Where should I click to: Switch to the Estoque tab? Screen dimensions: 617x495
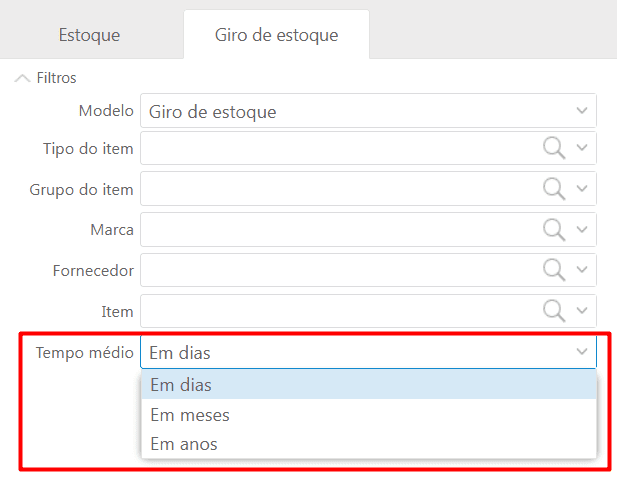click(89, 35)
